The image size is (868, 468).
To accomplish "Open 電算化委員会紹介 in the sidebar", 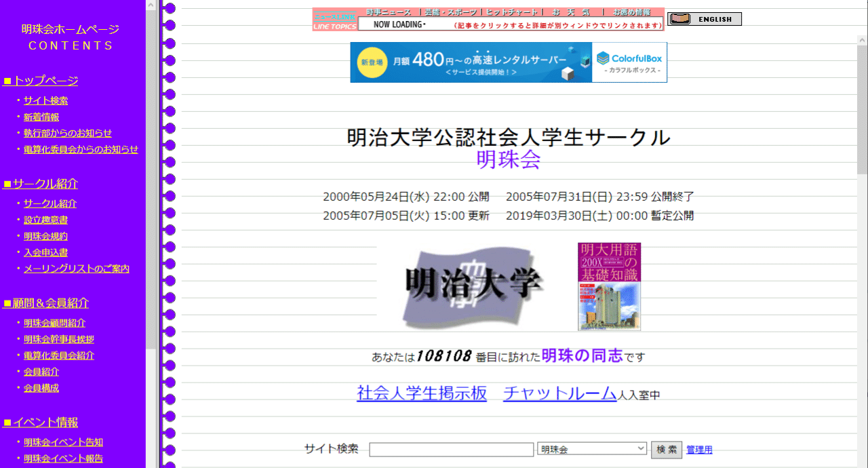I will pos(59,355).
